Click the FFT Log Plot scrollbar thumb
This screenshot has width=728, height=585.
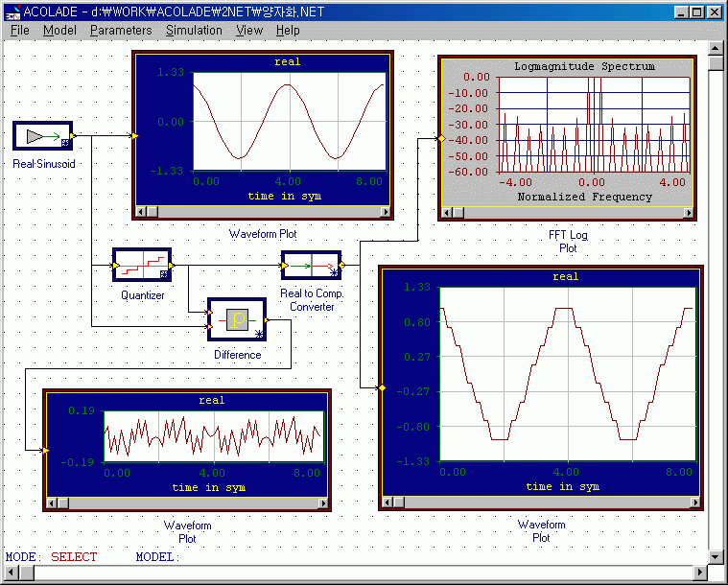pyautogui.click(x=458, y=213)
